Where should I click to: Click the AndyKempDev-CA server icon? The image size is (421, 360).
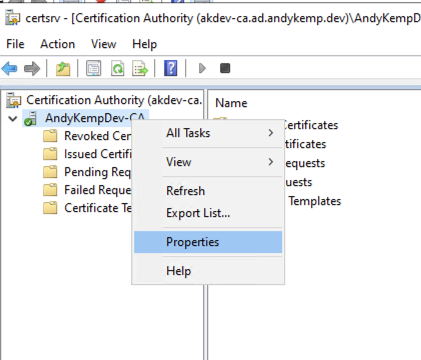(x=30, y=118)
